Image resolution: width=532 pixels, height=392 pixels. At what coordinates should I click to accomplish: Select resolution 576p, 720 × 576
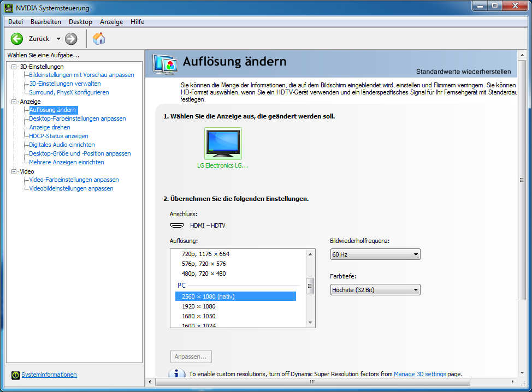(x=204, y=264)
